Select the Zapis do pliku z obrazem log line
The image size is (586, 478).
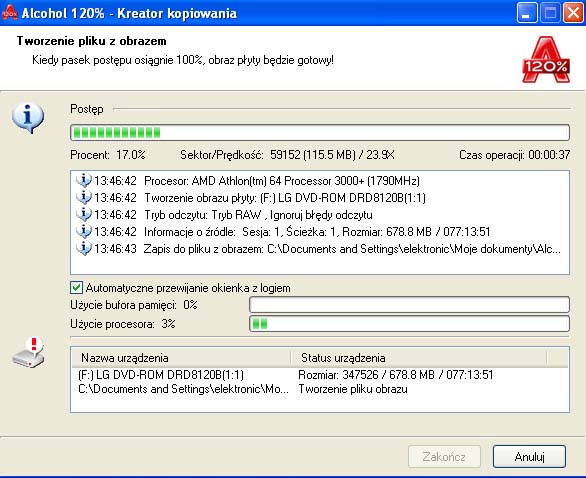pos(318,249)
